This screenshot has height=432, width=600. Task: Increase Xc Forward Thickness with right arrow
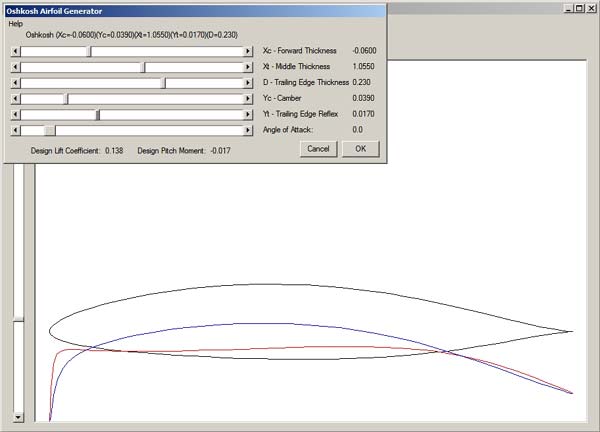pyautogui.click(x=248, y=51)
